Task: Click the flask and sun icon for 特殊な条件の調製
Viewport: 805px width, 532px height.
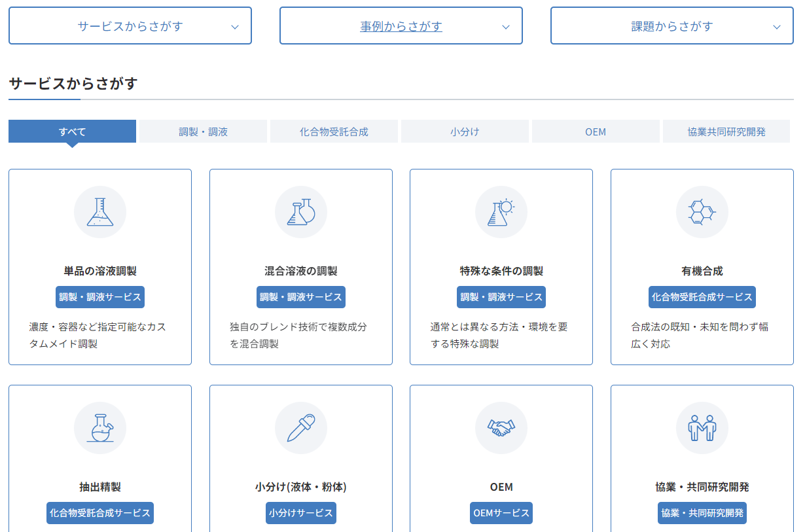Action: [501, 212]
